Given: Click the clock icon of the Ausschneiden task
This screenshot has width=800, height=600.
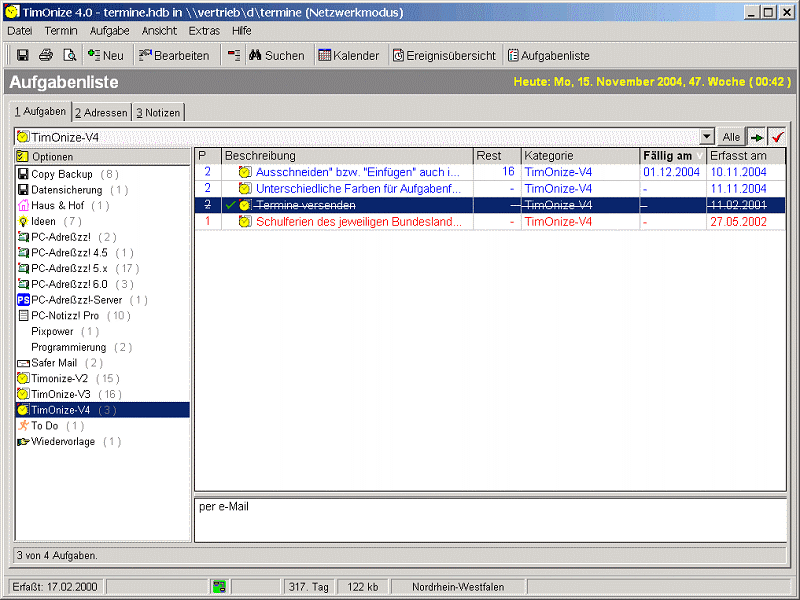Looking at the screenshot, I should click(245, 172).
